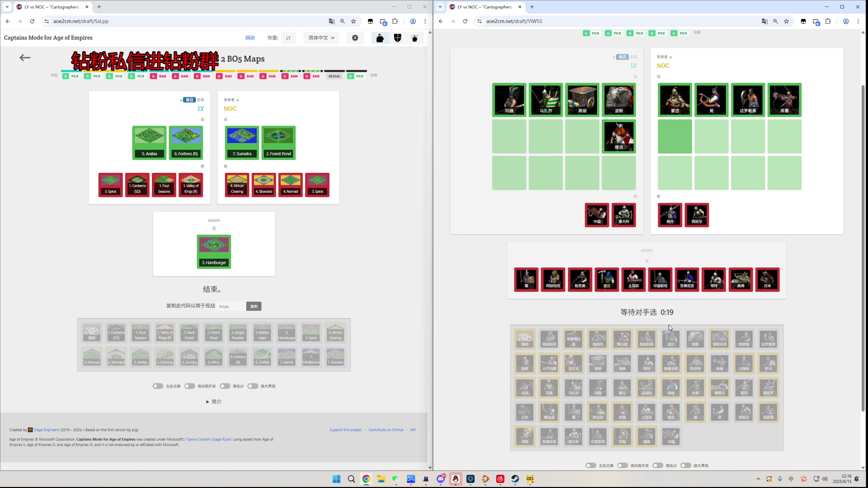
Task: Toggle 放大界面 switch in right window
Action: (686, 466)
